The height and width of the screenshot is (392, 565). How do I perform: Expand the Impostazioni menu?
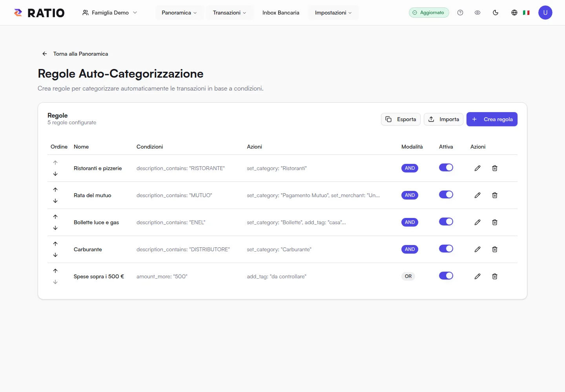pos(334,13)
